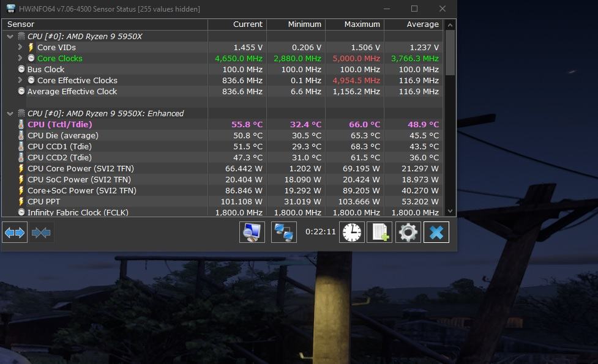Close sensors with the blue X button
598x364 pixels.
(436, 232)
